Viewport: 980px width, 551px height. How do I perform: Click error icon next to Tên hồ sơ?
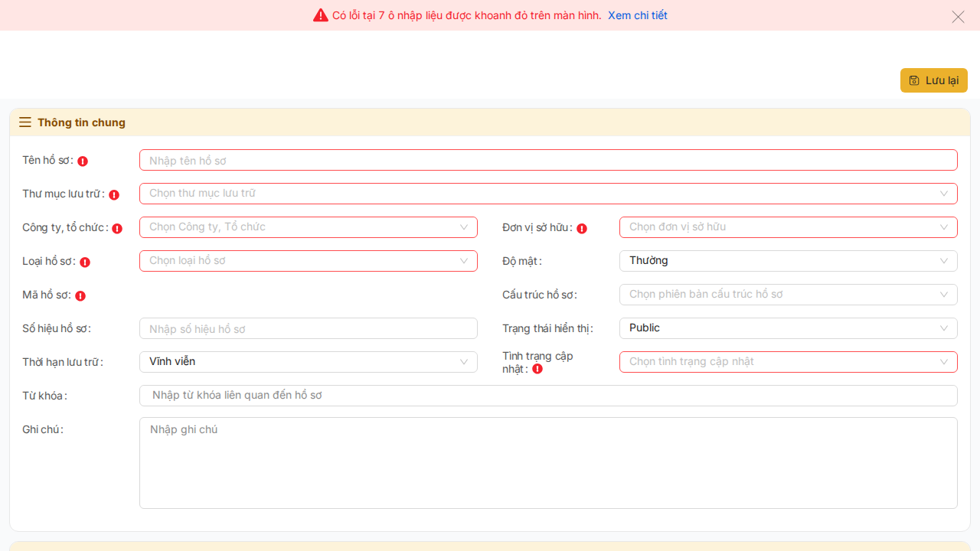coord(83,161)
